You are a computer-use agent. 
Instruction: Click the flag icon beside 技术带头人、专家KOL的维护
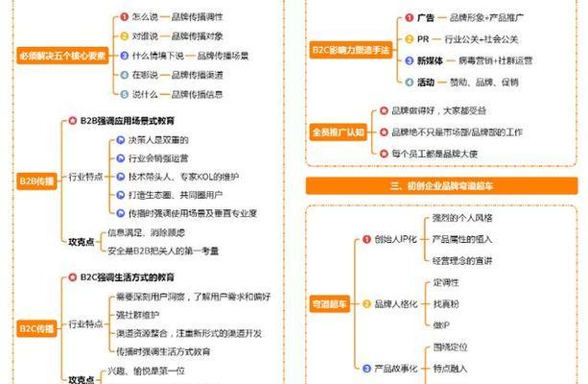click(120, 177)
